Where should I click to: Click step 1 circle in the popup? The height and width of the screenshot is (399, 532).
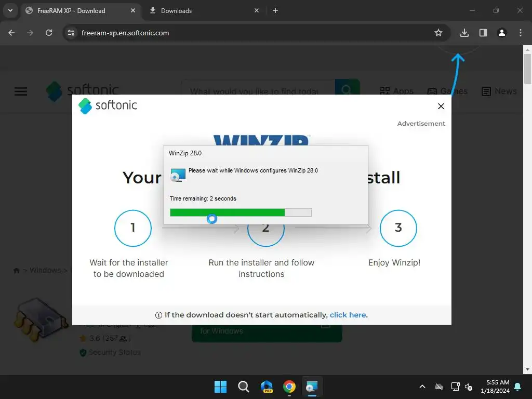tap(133, 228)
